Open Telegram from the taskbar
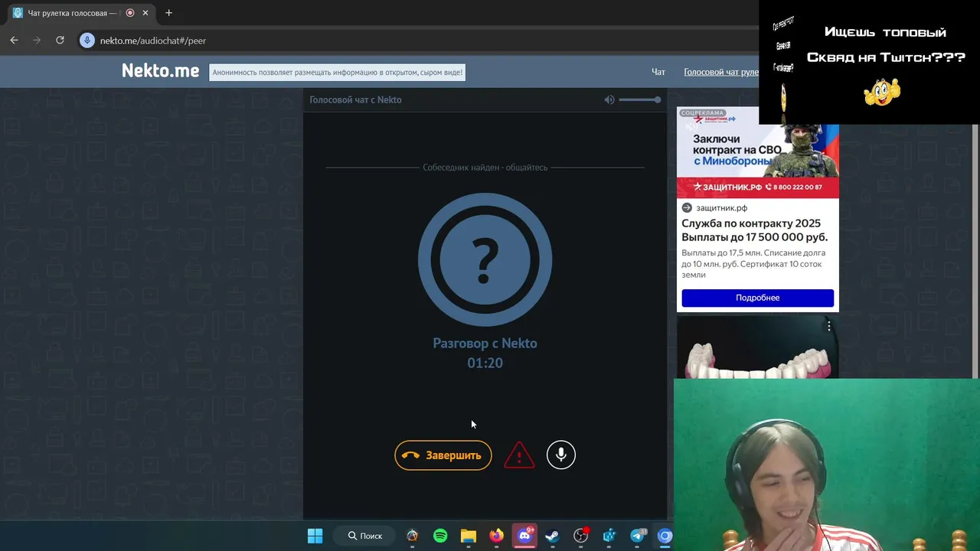 [637, 536]
